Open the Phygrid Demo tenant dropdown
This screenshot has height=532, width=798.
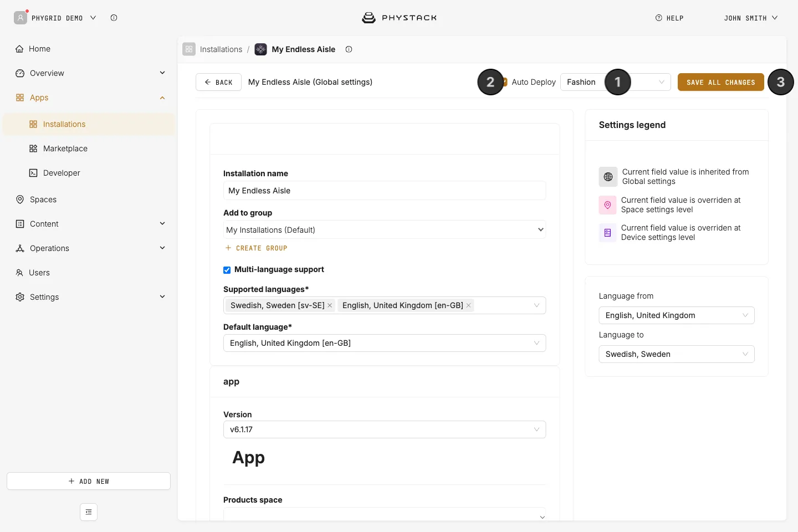(93, 18)
